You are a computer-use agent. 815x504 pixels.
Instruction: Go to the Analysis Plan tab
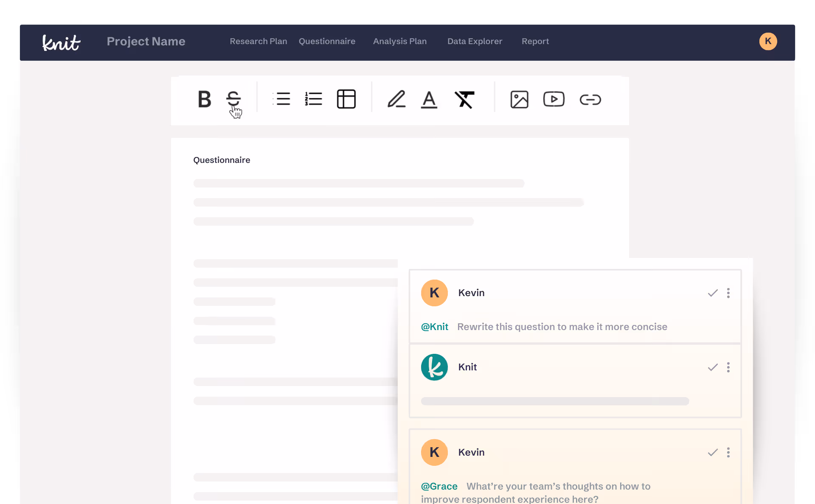(x=400, y=41)
